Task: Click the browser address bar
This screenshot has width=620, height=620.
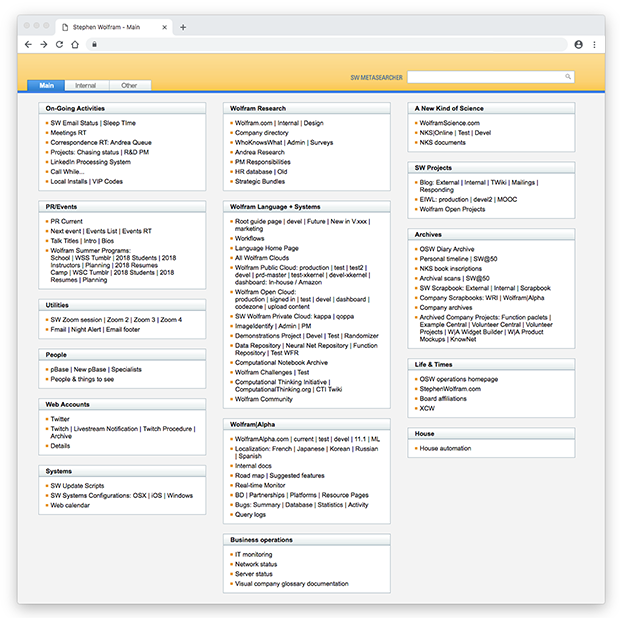Action: pyautogui.click(x=327, y=44)
